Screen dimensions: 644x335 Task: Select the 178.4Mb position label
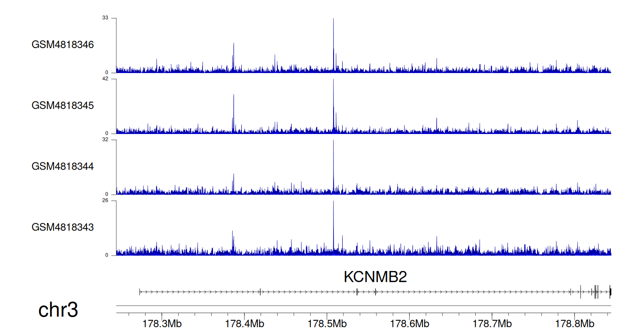(244, 323)
